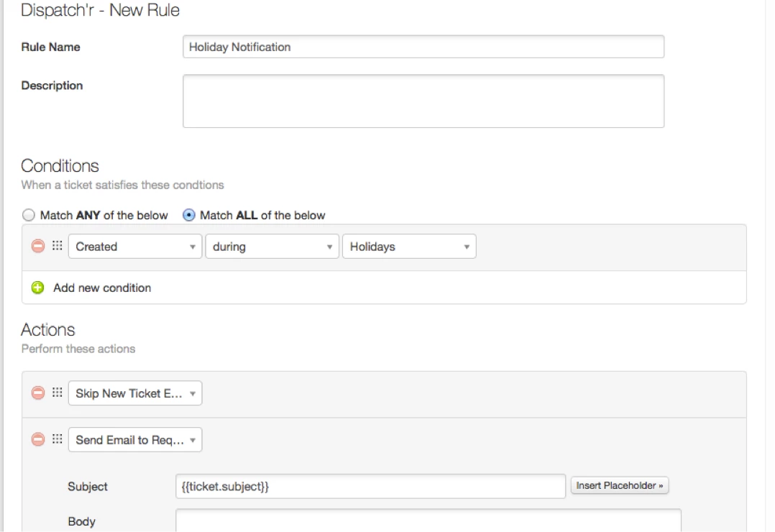Click the Dispatch'r - New Rule title

tap(101, 10)
